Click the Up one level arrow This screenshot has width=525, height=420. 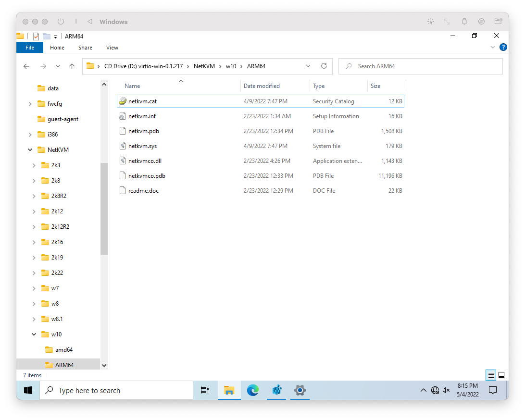pos(72,66)
